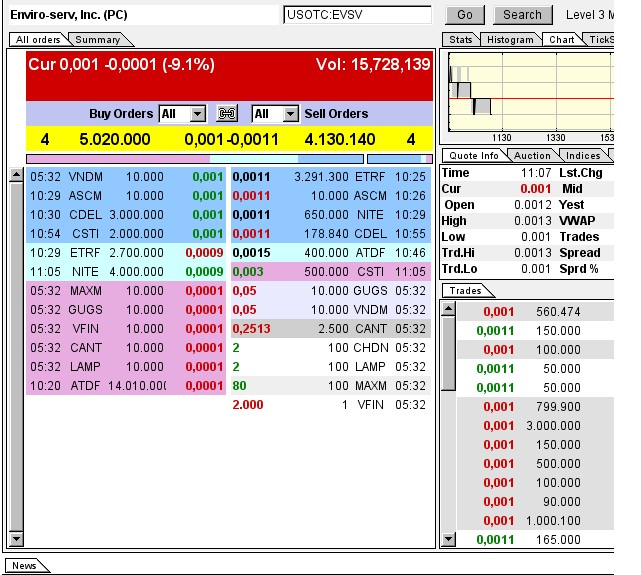Image resolution: width=641 pixels, height=575 pixels.
Task: Open the Histogram tab
Action: [x=510, y=40]
